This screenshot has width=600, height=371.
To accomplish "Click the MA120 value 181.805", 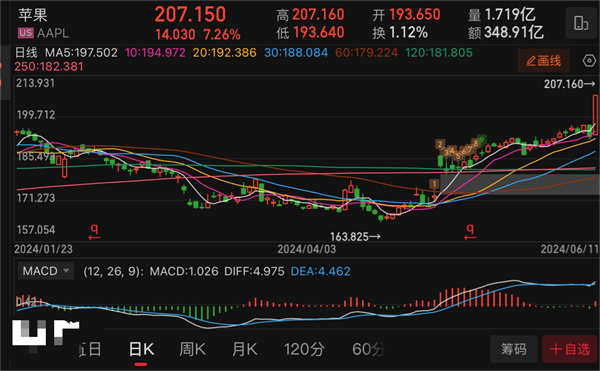I will click(439, 52).
